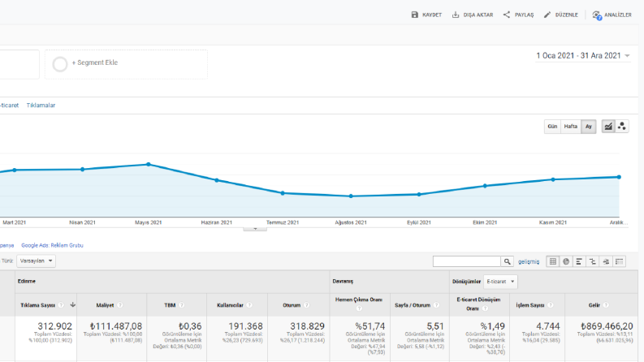Click the DÜZENLE pencil icon

click(547, 15)
